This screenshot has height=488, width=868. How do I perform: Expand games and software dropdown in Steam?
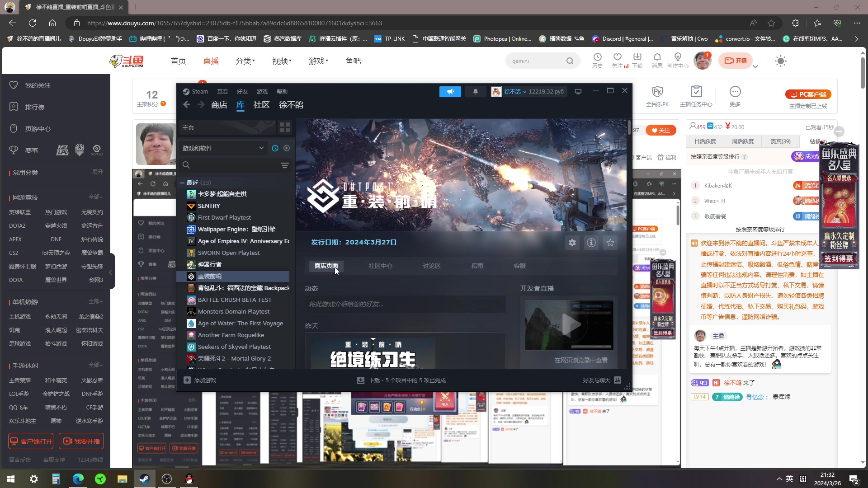point(223,148)
